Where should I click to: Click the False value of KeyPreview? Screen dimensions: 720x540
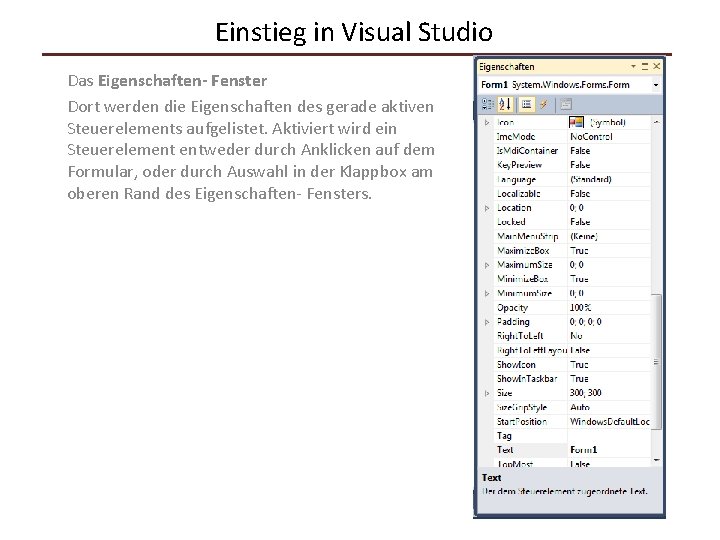580,165
